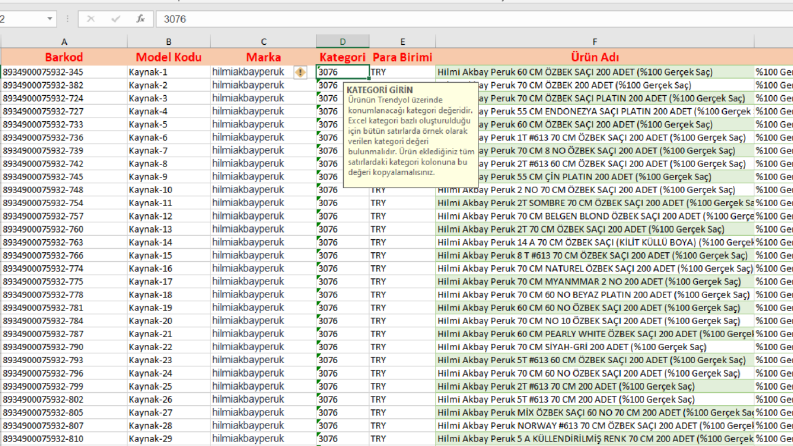Select column B header

coord(168,41)
